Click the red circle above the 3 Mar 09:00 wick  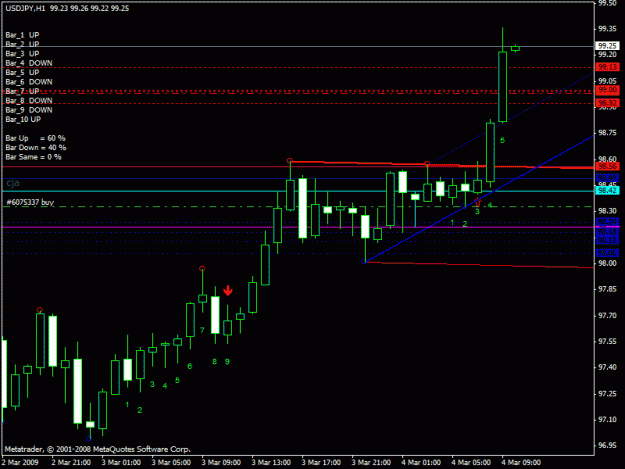(202, 269)
